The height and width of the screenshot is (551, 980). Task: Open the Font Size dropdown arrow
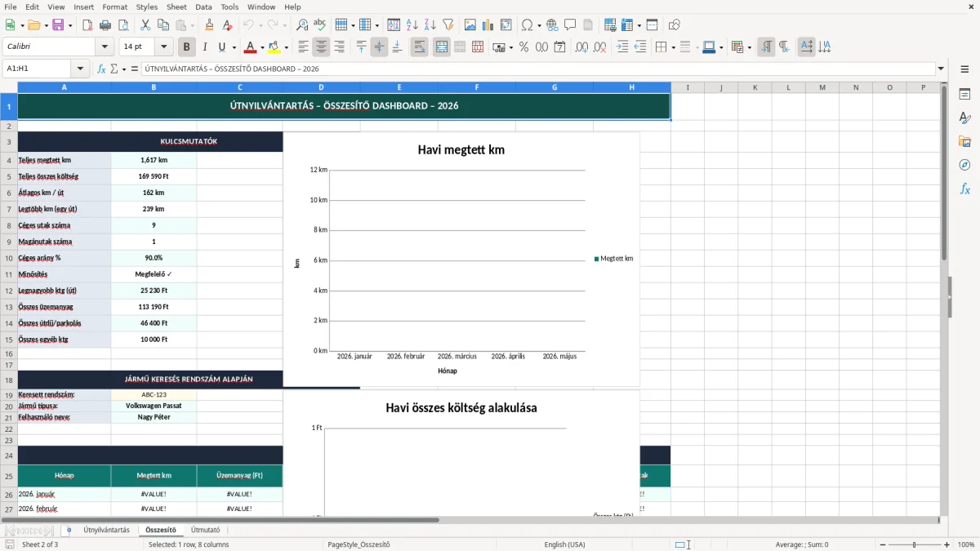point(164,47)
